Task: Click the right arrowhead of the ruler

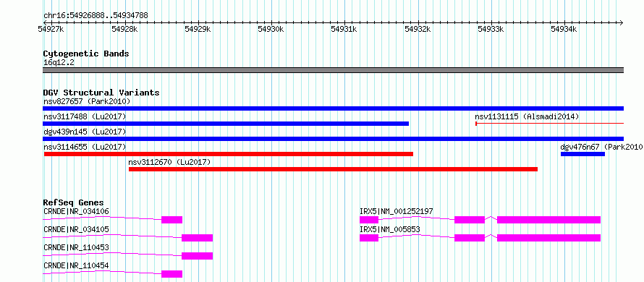Action: (x=622, y=22)
